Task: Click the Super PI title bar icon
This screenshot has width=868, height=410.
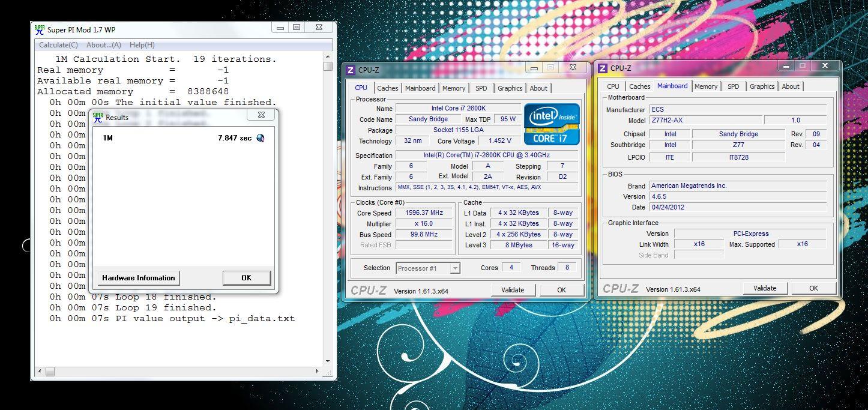Action: point(40,29)
